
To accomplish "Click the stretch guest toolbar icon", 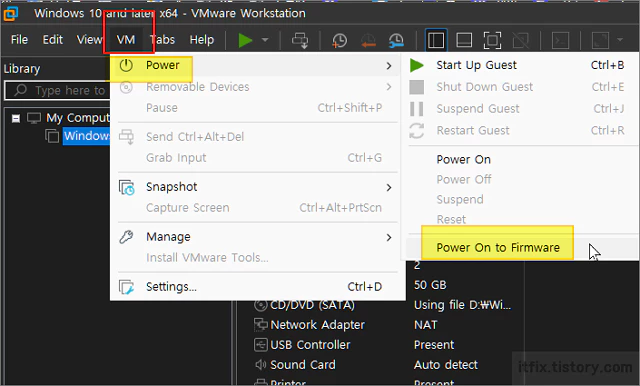I will (600, 40).
